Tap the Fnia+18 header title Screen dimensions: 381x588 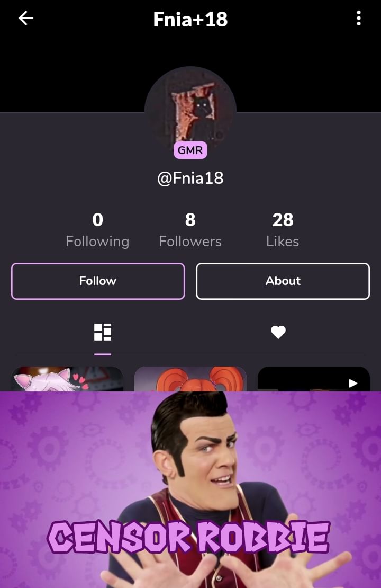(190, 19)
